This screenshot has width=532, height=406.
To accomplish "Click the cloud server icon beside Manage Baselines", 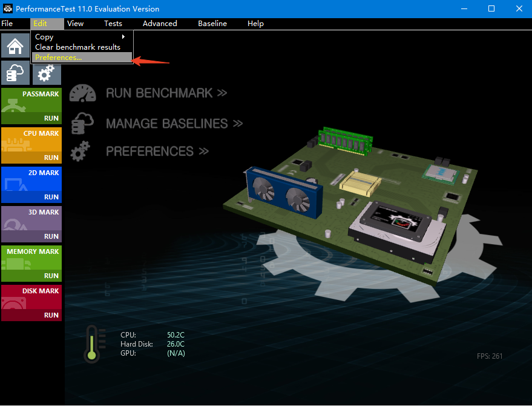I will coord(82,123).
